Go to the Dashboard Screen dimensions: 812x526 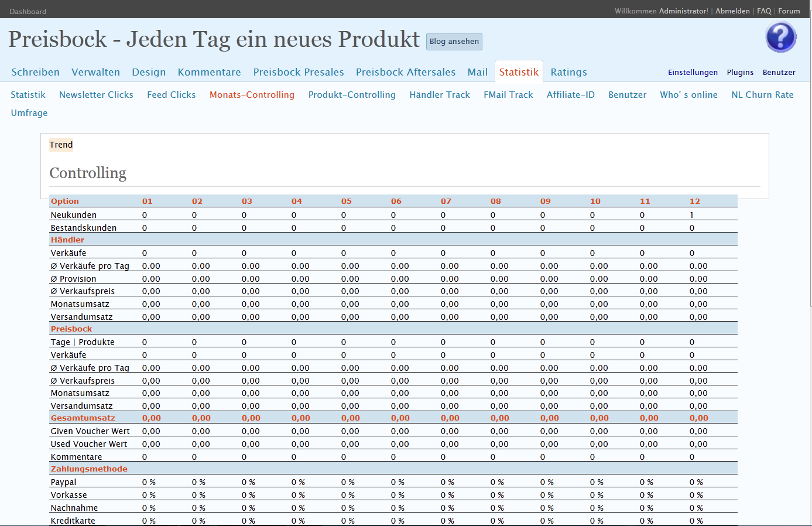click(x=28, y=12)
